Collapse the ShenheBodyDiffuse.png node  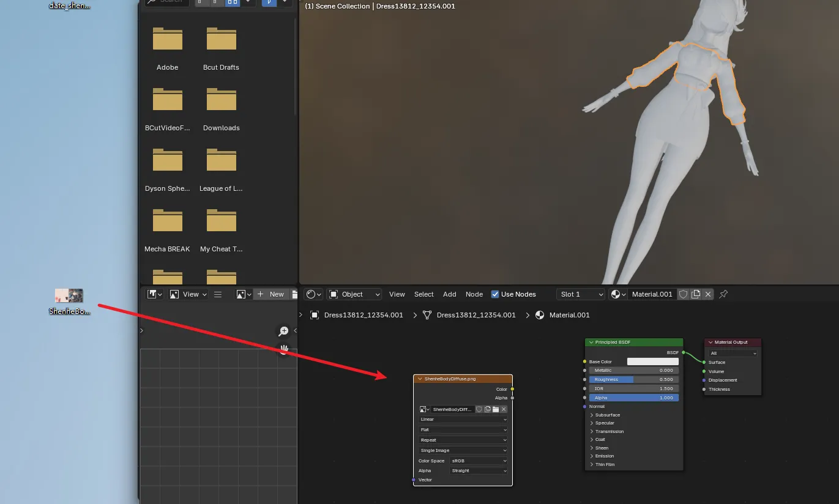coord(419,379)
